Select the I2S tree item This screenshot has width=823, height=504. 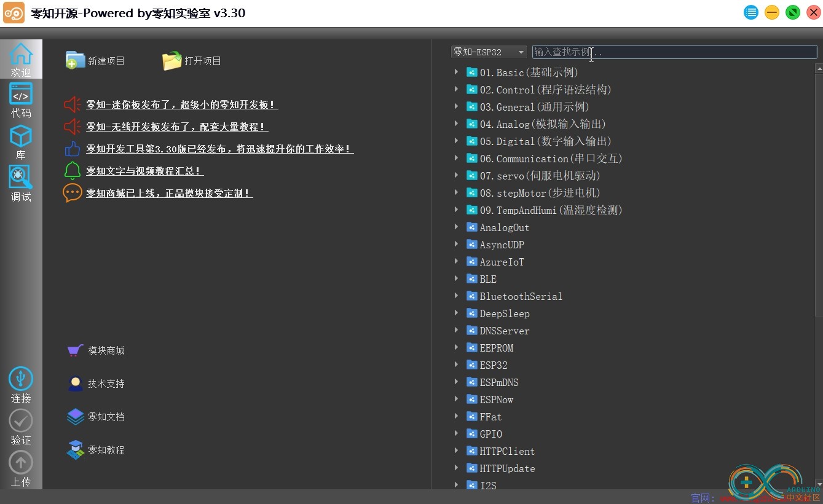(x=488, y=486)
